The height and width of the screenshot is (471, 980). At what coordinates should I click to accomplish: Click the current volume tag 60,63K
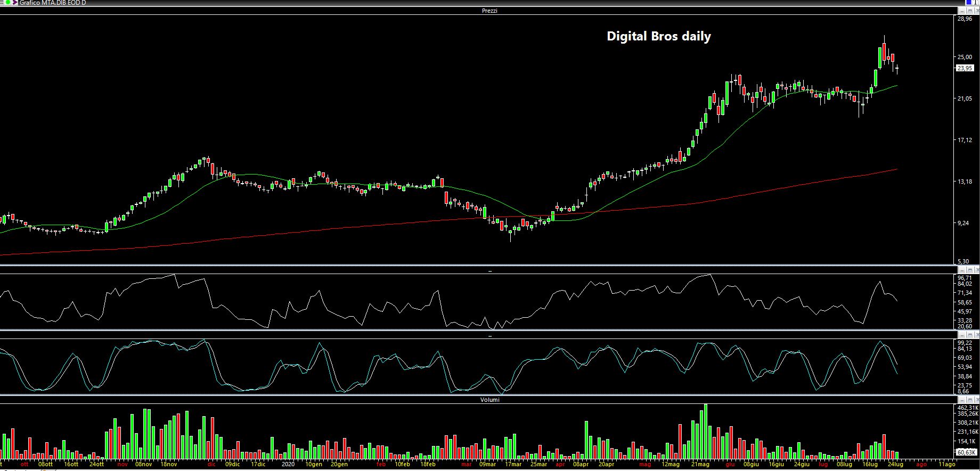(x=967, y=452)
